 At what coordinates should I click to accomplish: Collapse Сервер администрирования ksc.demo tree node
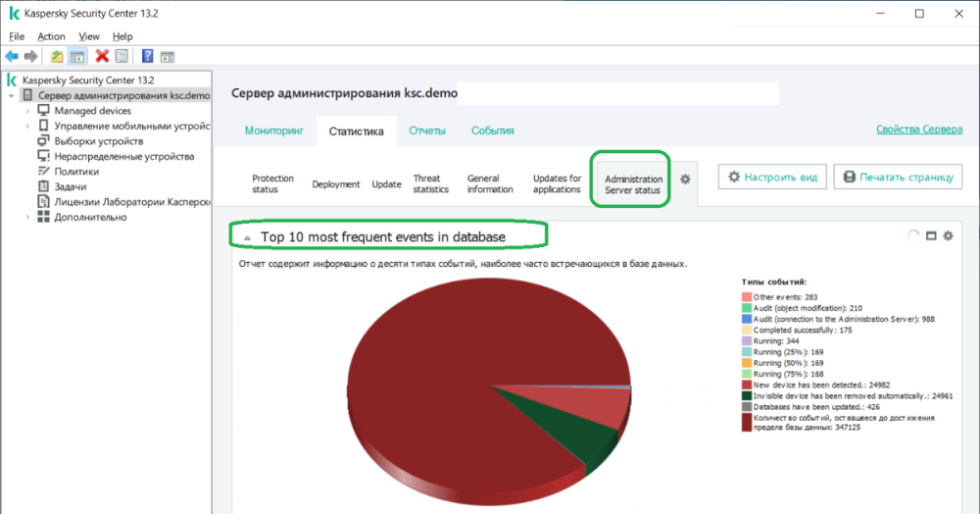(x=11, y=96)
